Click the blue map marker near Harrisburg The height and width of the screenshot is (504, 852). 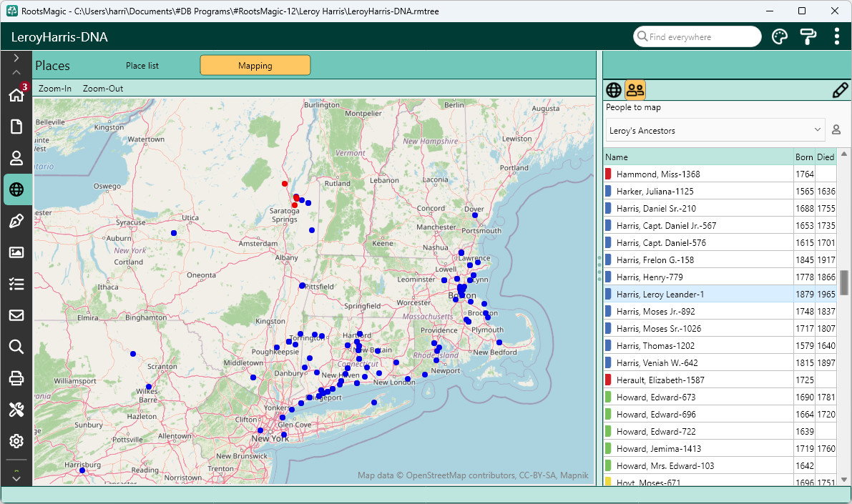coord(82,470)
